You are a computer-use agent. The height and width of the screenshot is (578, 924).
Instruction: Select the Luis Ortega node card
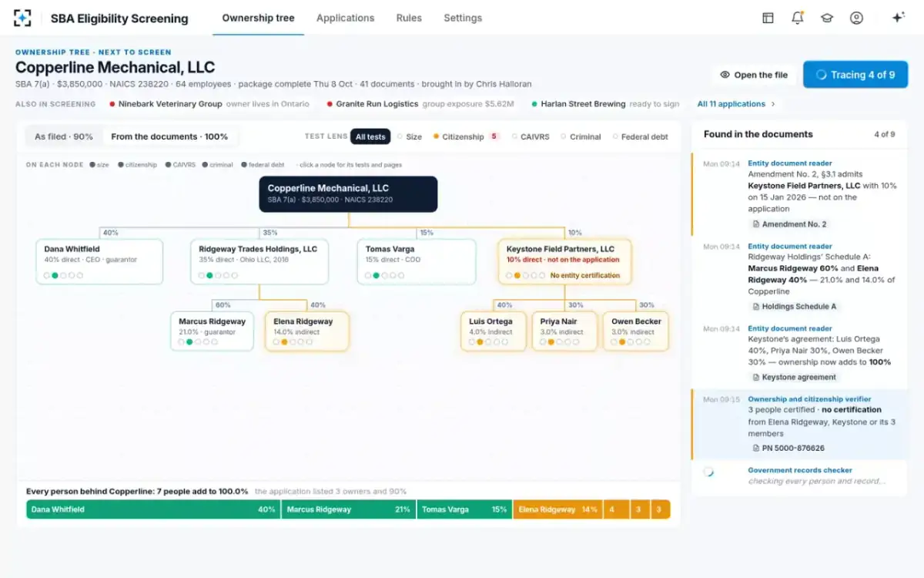[493, 331]
